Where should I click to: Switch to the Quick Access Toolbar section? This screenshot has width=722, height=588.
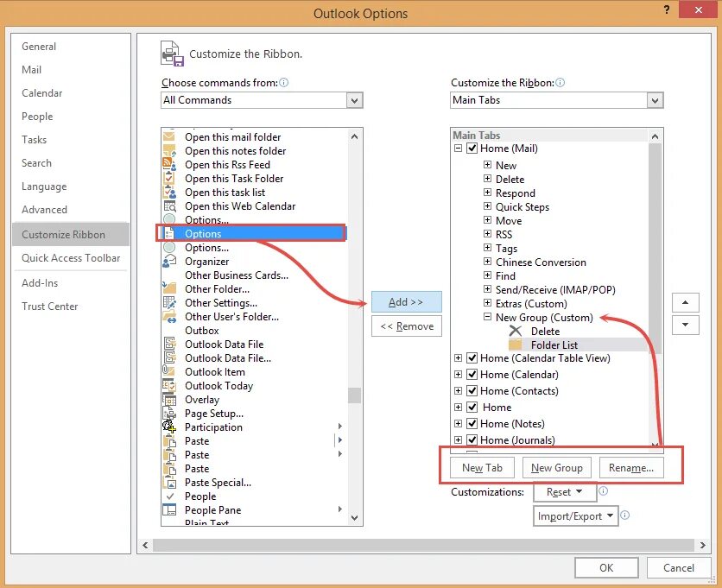pos(71,257)
